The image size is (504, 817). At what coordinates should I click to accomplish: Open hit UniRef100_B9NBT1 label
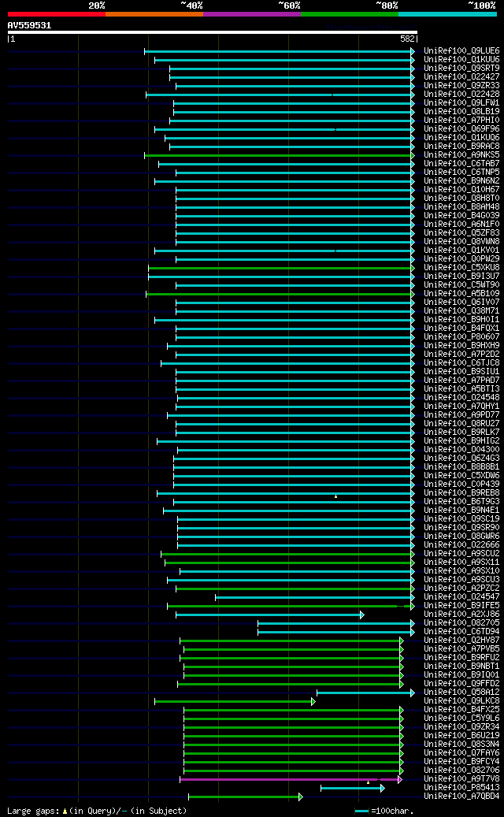[x=461, y=666]
